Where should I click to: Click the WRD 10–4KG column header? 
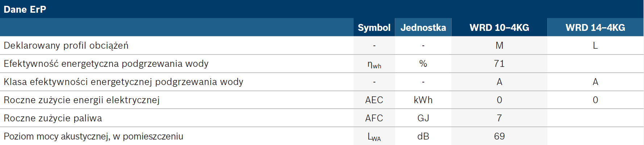pos(499,27)
